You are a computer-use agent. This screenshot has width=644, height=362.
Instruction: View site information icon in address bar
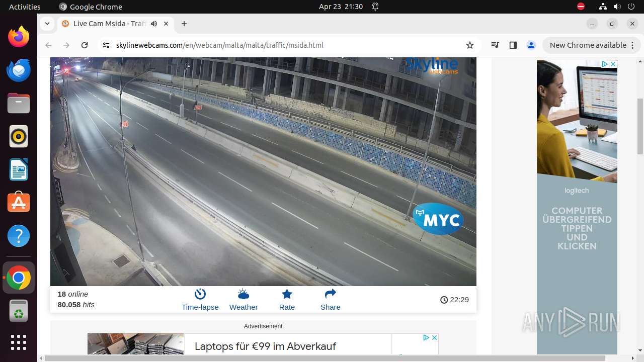106,45
